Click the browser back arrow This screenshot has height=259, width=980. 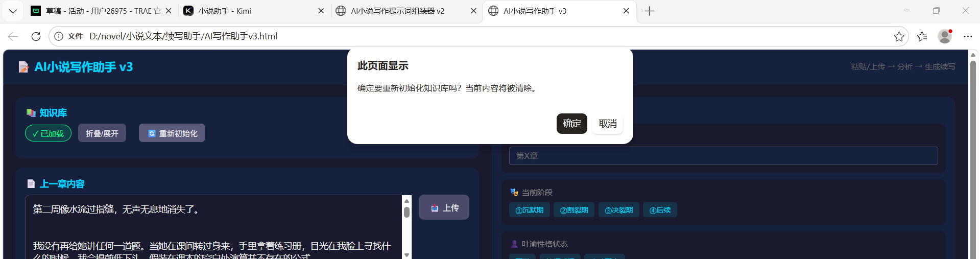13,36
